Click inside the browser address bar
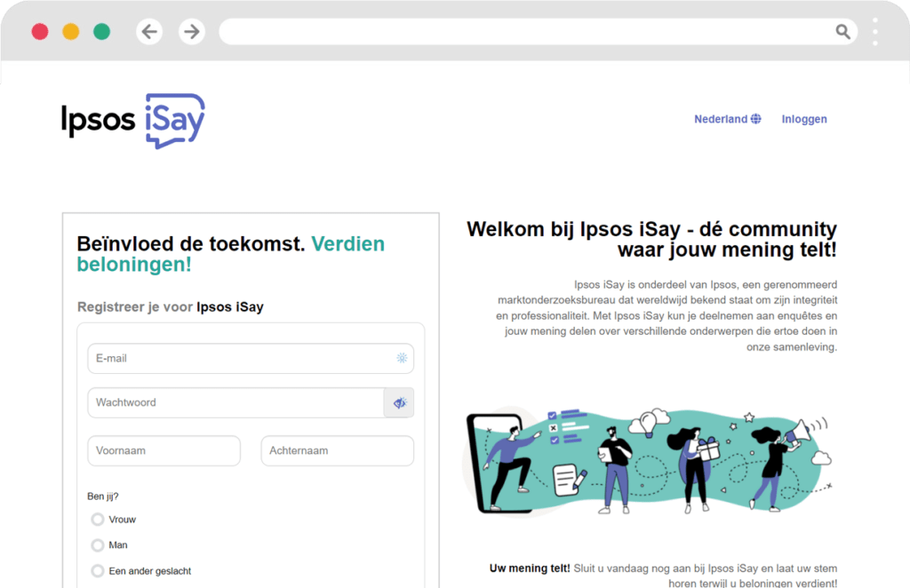The height and width of the screenshot is (588, 910). coord(533,31)
